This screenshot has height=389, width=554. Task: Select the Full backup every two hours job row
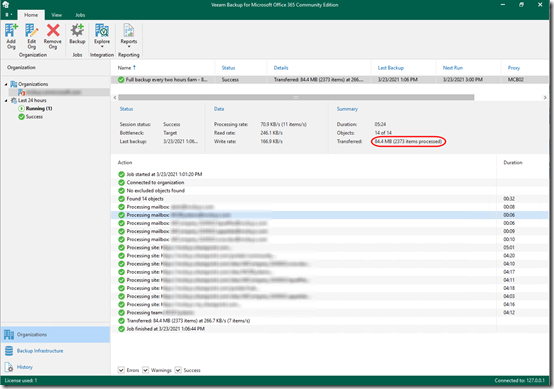pos(329,80)
